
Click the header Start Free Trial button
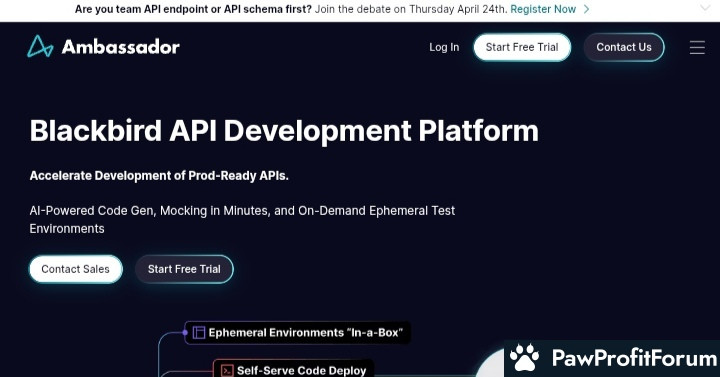tap(522, 47)
